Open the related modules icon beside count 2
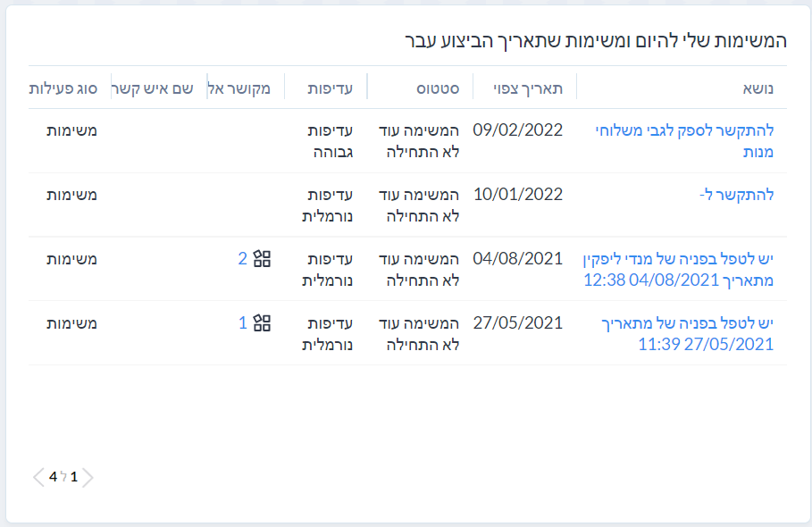812x527 pixels. coord(262,259)
